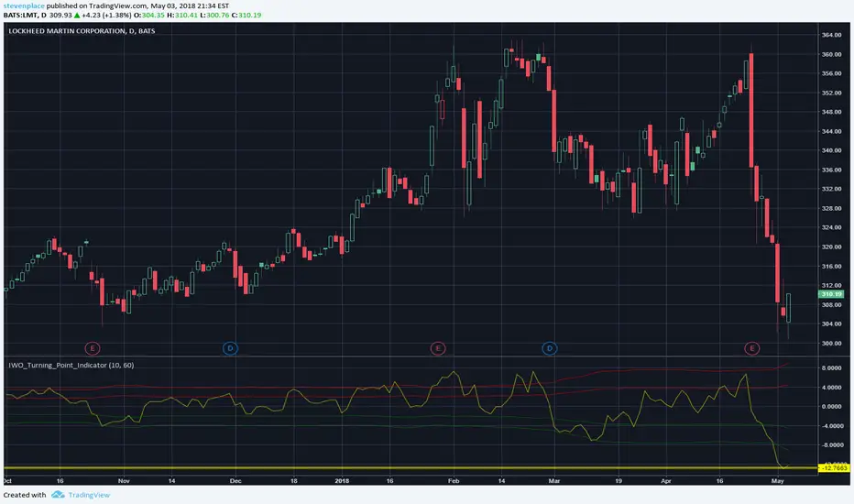The image size is (854, 504).
Task: Click the 300.00 price axis label
Action: pyautogui.click(x=831, y=344)
